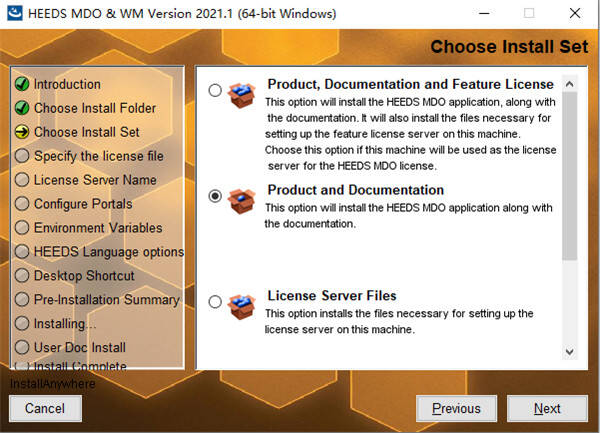Click the Product, Documentation and Feature License package icon
Image resolution: width=600 pixels, height=433 pixels.
241,92
